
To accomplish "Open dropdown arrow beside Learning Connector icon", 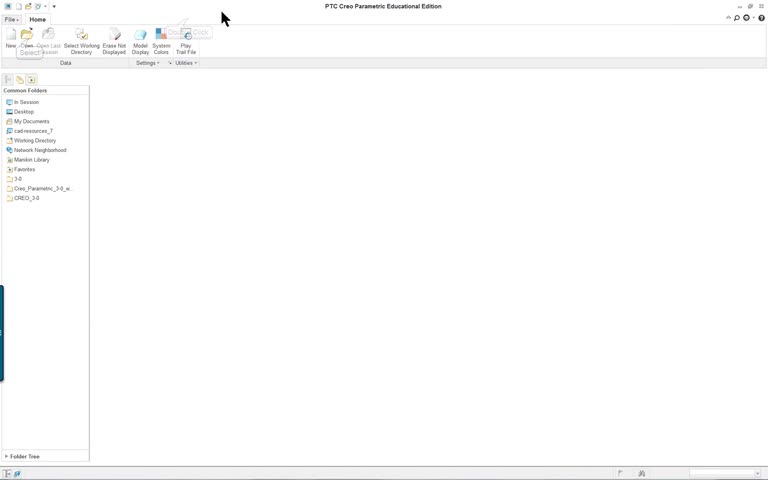I will tap(753, 18).
